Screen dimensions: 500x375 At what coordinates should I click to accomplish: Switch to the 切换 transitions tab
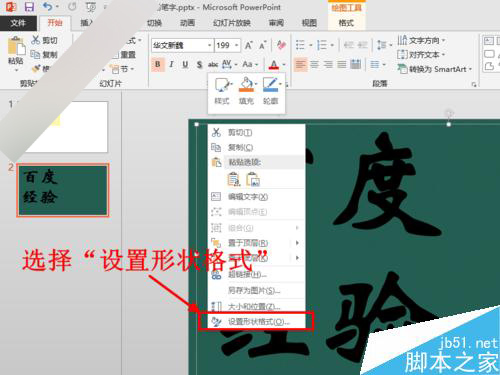coord(154,23)
